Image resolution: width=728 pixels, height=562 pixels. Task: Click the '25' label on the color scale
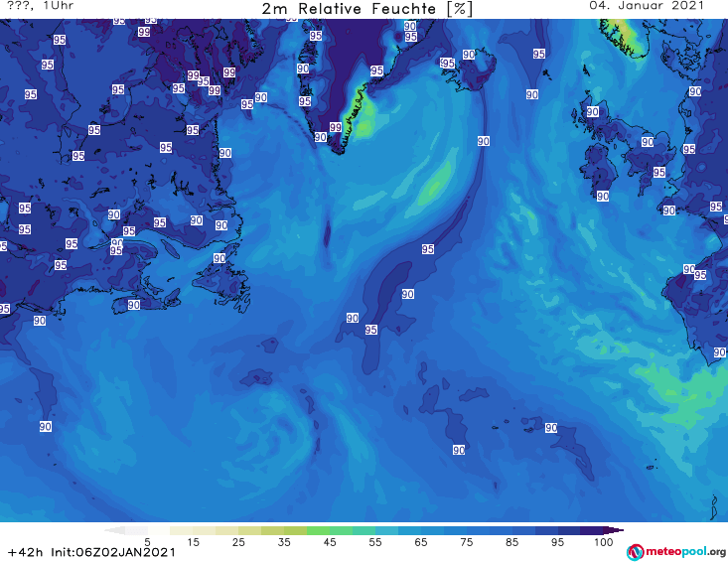click(238, 542)
